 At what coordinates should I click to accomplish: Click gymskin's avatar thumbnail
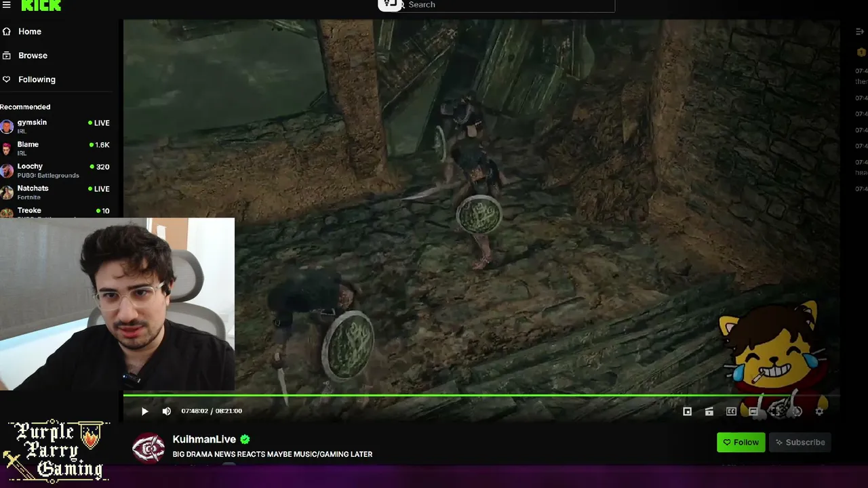click(7, 127)
